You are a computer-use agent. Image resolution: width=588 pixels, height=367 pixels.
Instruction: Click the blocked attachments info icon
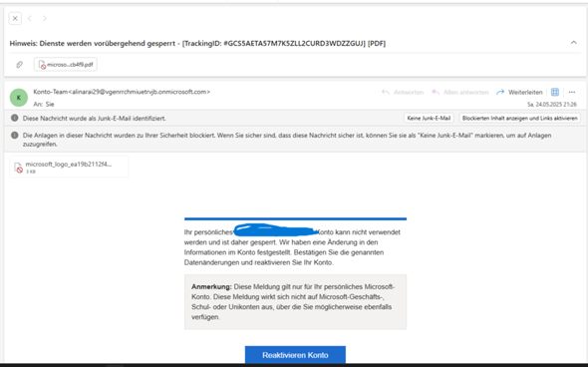coord(15,135)
